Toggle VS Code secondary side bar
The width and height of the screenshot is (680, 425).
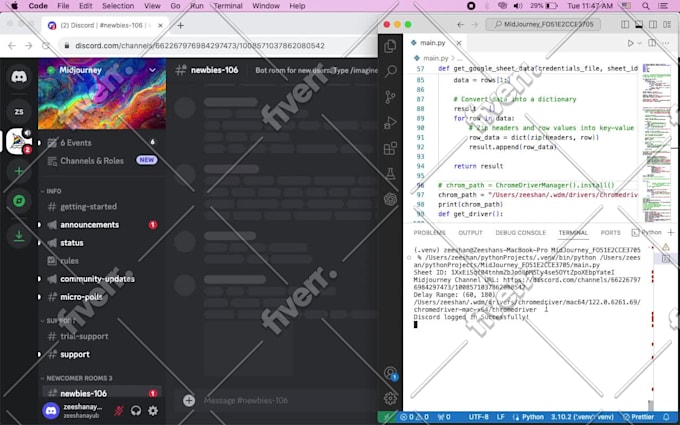pos(653,25)
